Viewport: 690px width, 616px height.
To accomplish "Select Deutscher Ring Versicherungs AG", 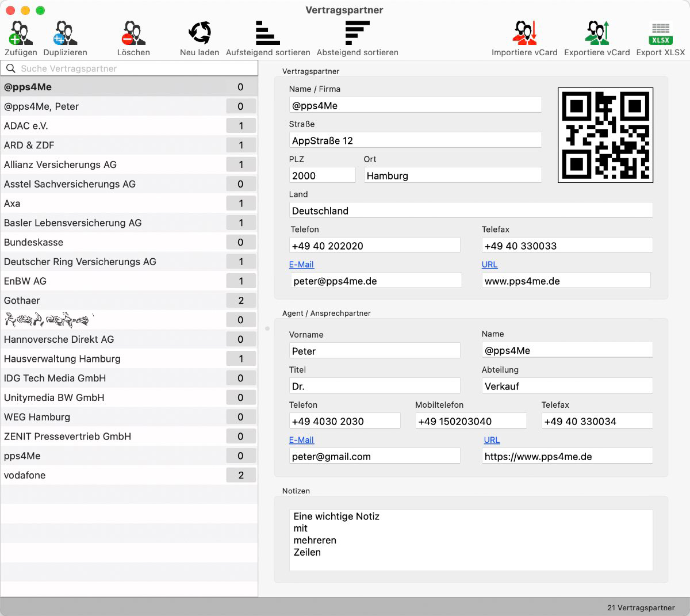I will 129,262.
